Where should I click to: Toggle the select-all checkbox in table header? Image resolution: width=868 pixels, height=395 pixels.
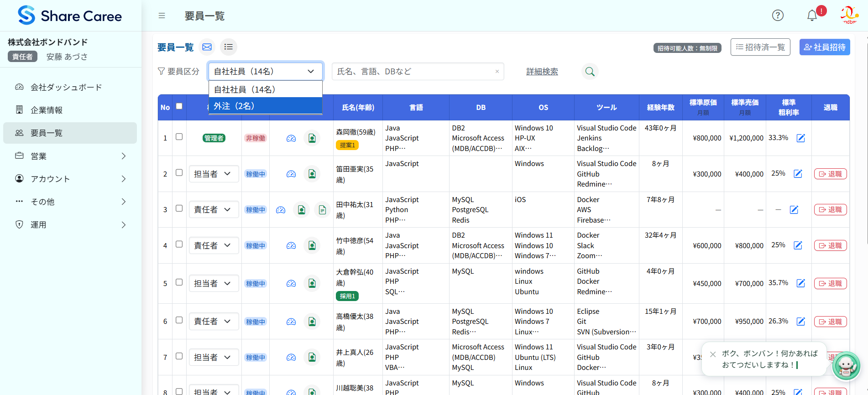tap(179, 106)
